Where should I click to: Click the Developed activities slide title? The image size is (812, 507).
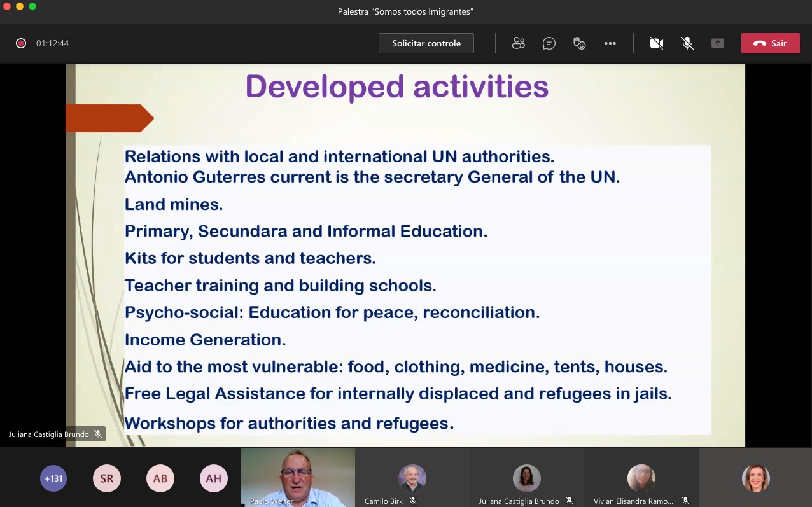(397, 87)
